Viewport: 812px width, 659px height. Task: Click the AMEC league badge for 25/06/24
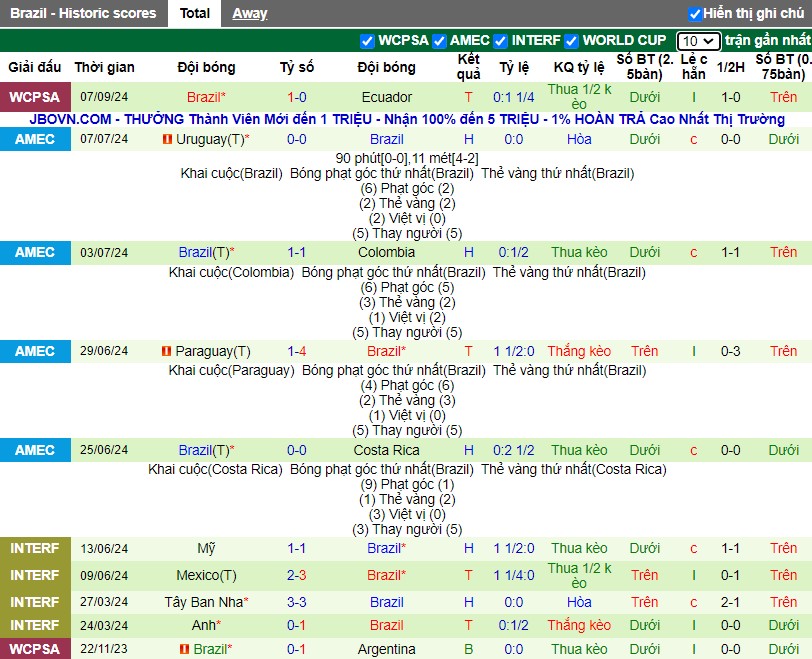tap(35, 450)
